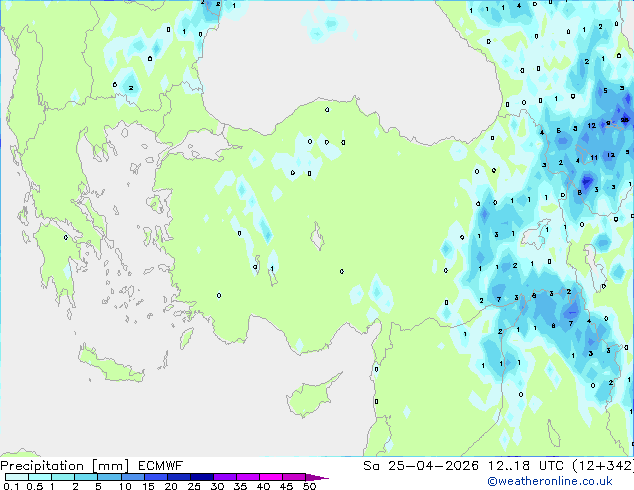Click the 5–10 mm legend swatch
The image size is (634, 490).
pyautogui.click(x=109, y=477)
